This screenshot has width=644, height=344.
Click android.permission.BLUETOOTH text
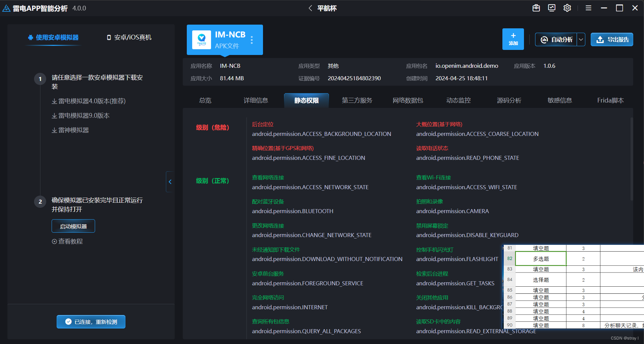pyautogui.click(x=292, y=211)
